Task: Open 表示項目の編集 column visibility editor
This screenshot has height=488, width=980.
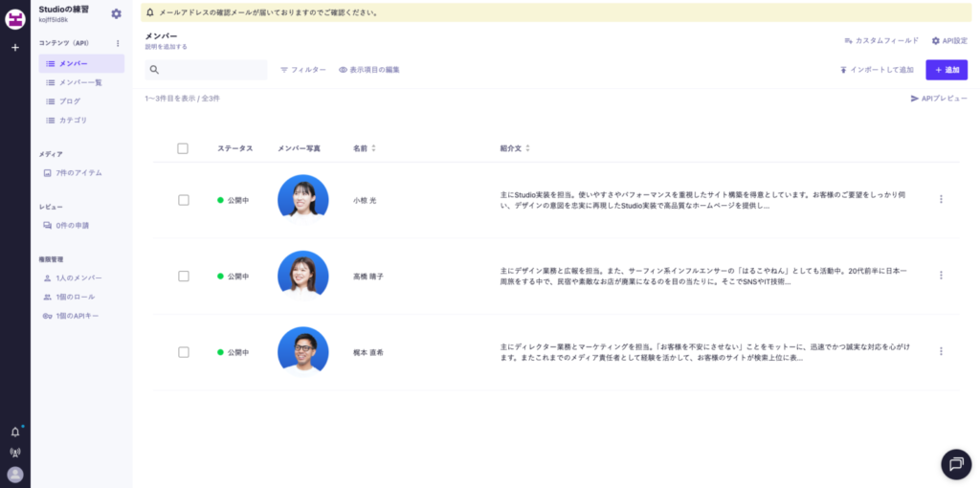Action: click(x=369, y=70)
